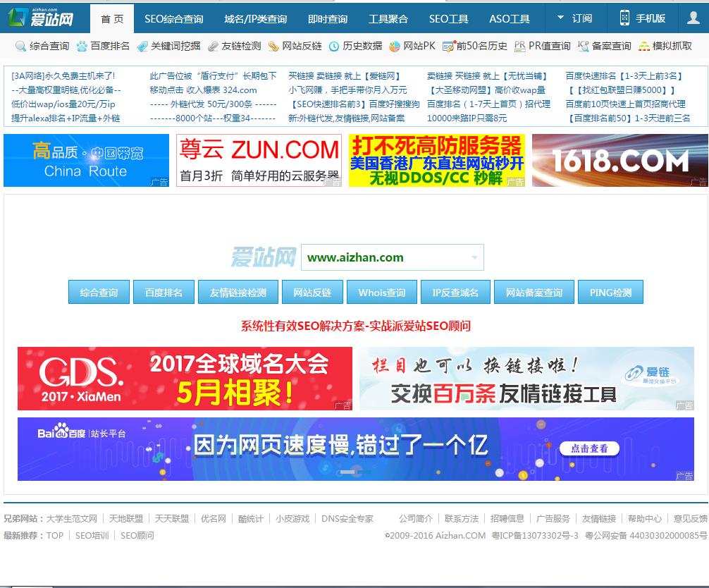Click the mobile phone icon for 手机版
The width and height of the screenshot is (709, 588).
click(x=624, y=18)
